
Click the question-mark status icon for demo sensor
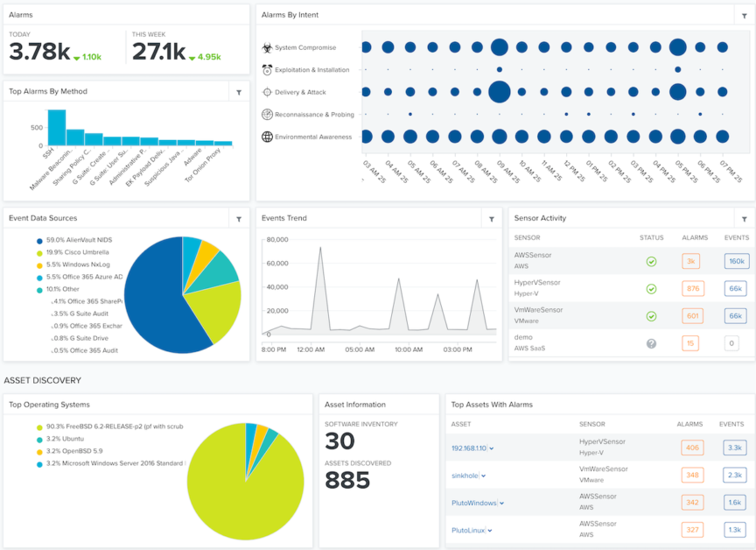click(x=651, y=343)
